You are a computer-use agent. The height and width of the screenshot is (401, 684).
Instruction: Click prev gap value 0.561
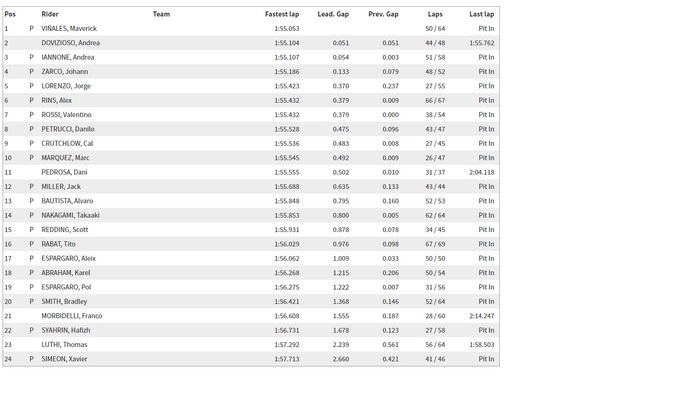point(390,345)
